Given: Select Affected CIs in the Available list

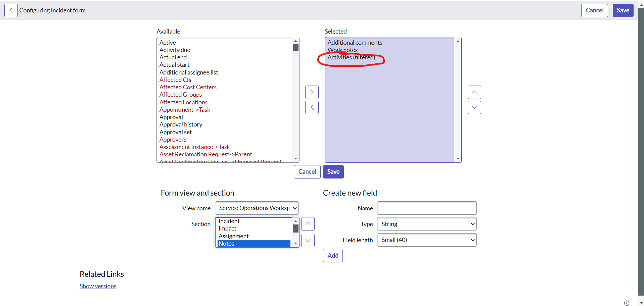Looking at the screenshot, I should point(175,80).
